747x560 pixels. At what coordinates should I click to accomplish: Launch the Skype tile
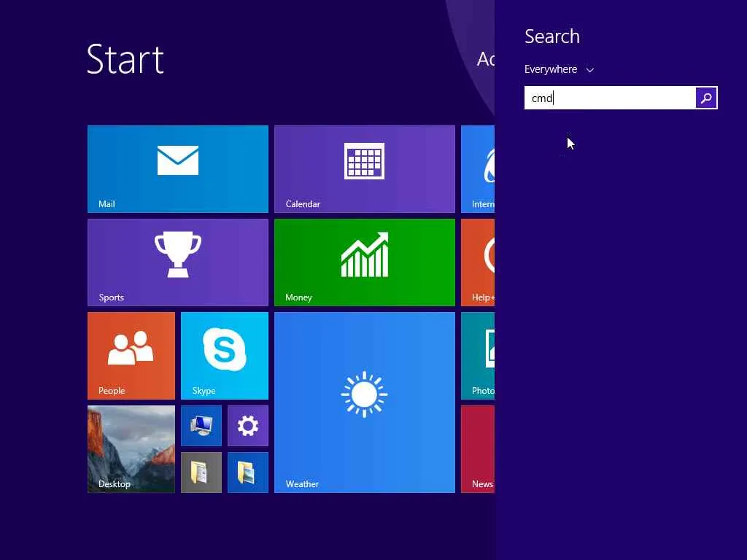225,356
